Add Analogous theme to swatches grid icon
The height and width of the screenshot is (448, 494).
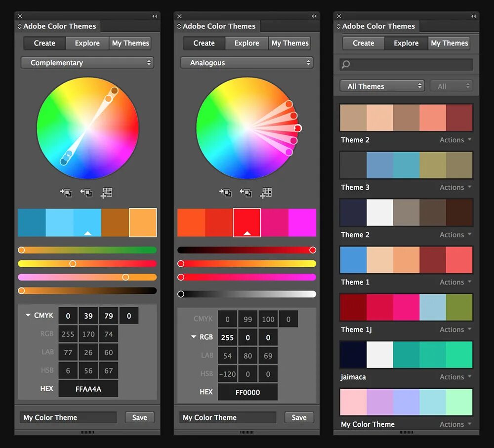coord(266,193)
